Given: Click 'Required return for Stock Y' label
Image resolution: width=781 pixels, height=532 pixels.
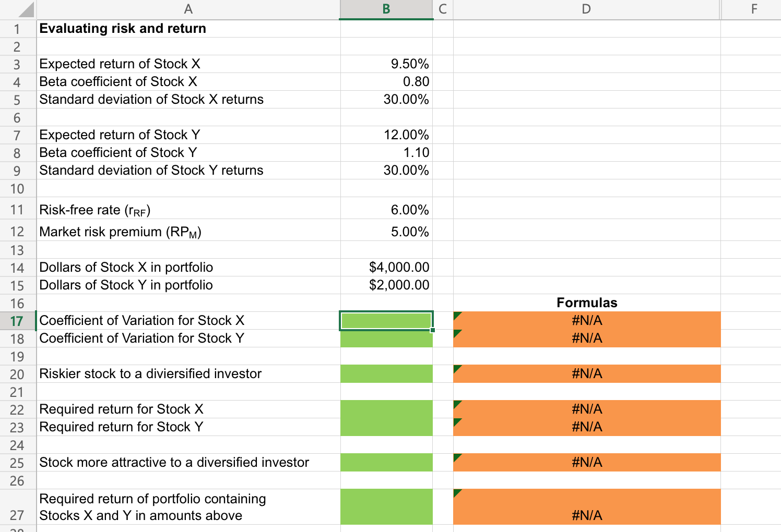Looking at the screenshot, I should [x=122, y=427].
